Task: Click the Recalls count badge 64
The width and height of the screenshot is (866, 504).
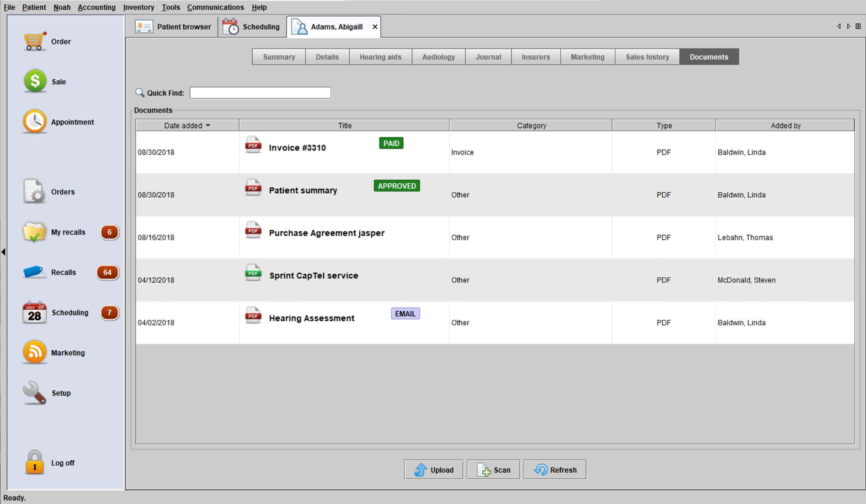Action: point(108,272)
